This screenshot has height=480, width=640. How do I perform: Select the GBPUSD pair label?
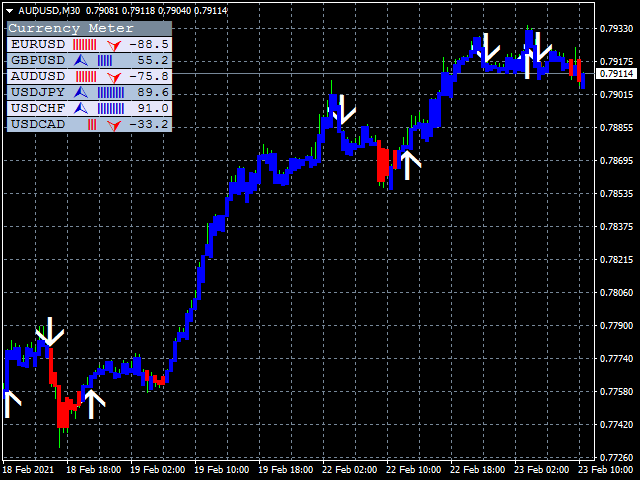coord(38,60)
